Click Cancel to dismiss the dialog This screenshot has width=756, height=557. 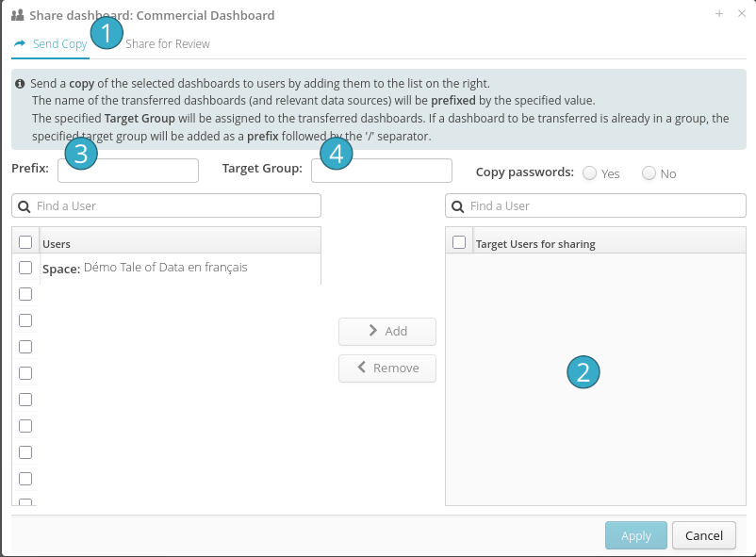(x=703, y=535)
